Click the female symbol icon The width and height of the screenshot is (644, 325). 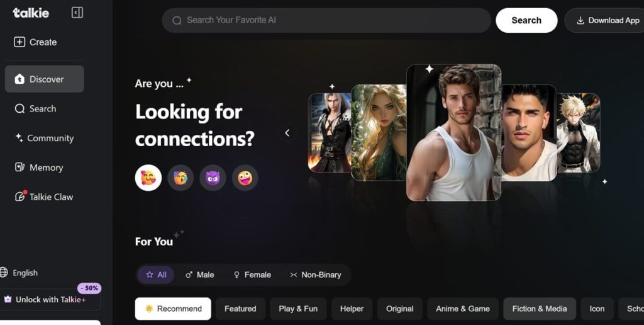tap(236, 275)
